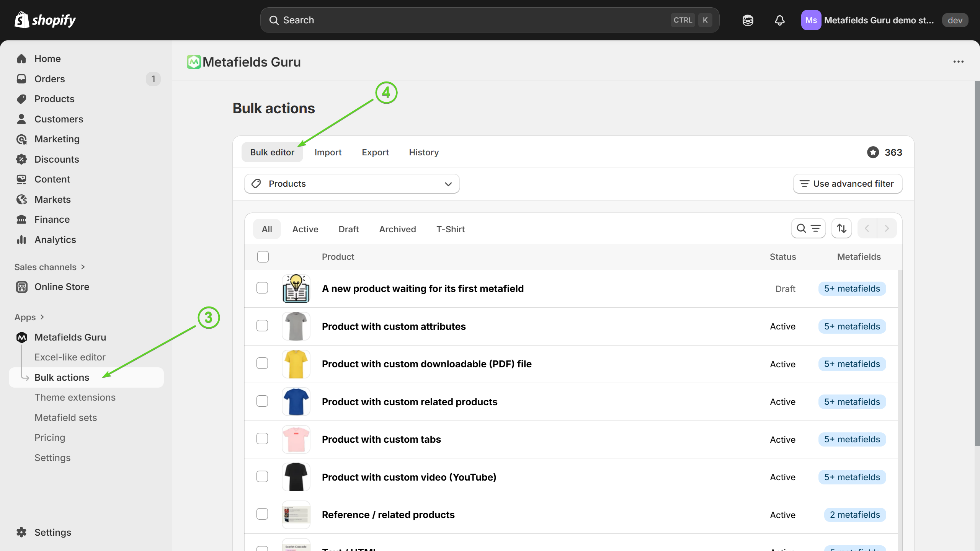980x551 pixels.
Task: Click Use advanced filter button
Action: point(848,184)
